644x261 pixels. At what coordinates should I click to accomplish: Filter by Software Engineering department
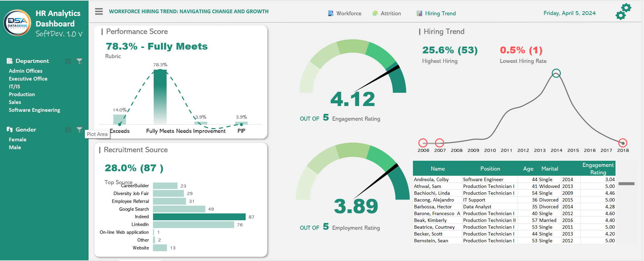coord(34,110)
